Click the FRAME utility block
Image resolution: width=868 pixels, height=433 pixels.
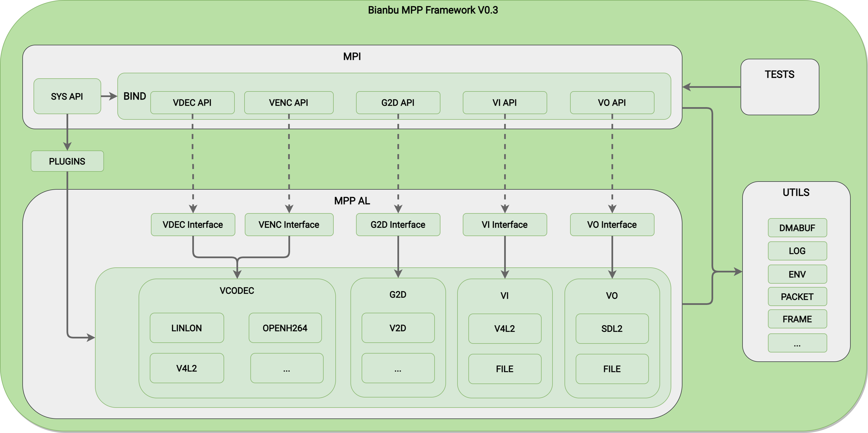tap(797, 319)
